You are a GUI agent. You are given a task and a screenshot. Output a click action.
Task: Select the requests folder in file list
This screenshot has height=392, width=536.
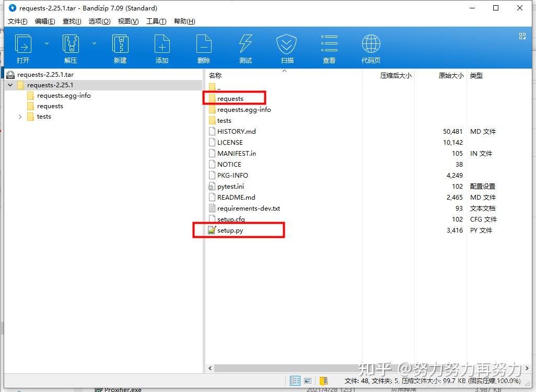pyautogui.click(x=230, y=98)
